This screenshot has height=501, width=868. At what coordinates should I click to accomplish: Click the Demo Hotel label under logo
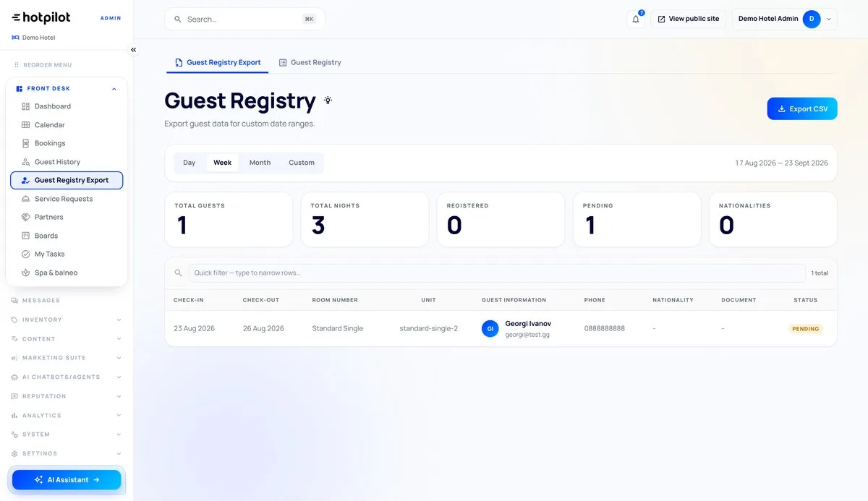(39, 38)
